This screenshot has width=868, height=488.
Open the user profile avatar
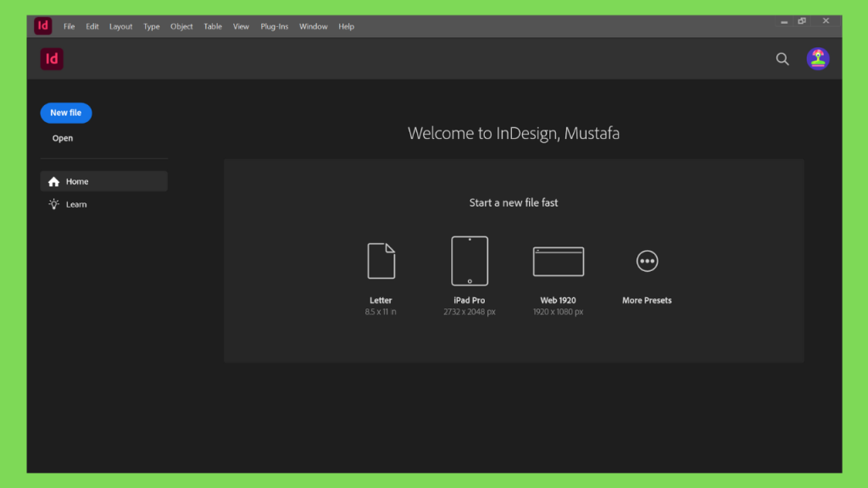[x=818, y=58]
